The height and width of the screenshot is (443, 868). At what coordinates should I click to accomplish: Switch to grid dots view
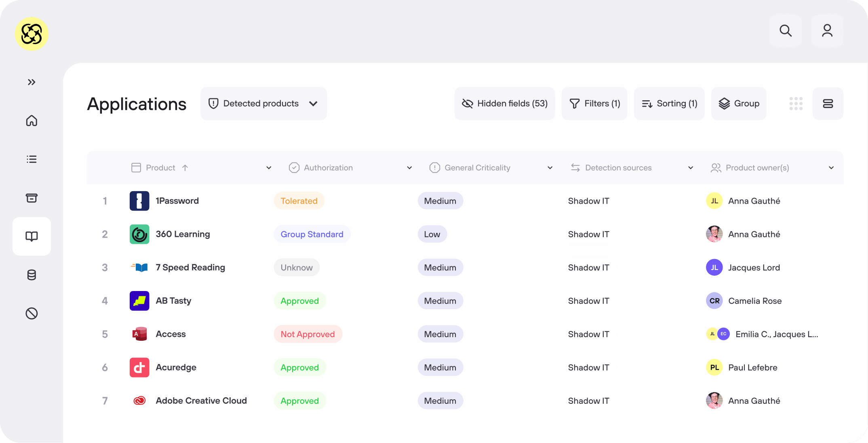(796, 103)
